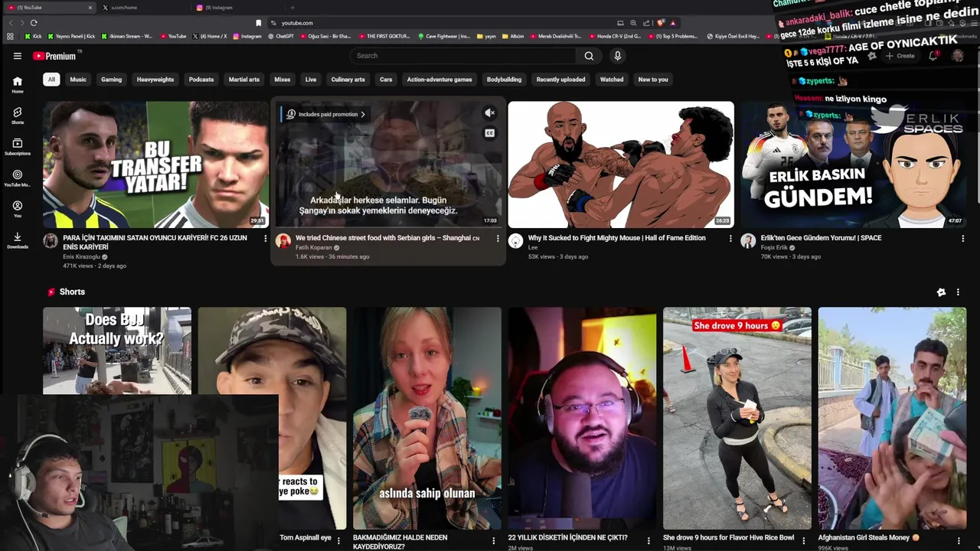Switch to the Instagram browser tab
This screenshot has width=980, height=551.
click(236, 8)
